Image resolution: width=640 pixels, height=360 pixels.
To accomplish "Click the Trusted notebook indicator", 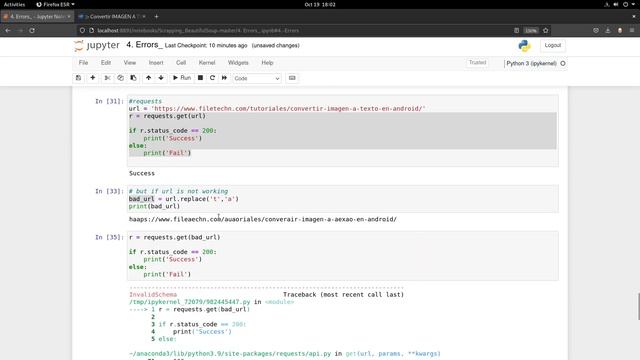I will [478, 63].
